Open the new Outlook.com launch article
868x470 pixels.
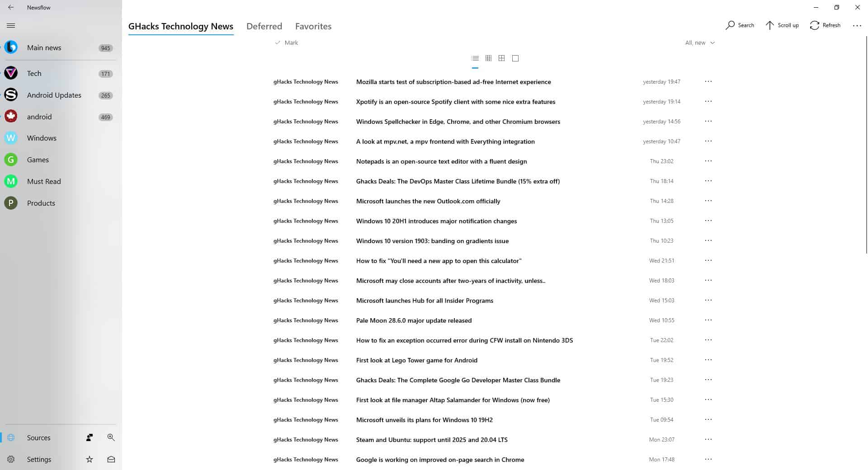tap(428, 201)
